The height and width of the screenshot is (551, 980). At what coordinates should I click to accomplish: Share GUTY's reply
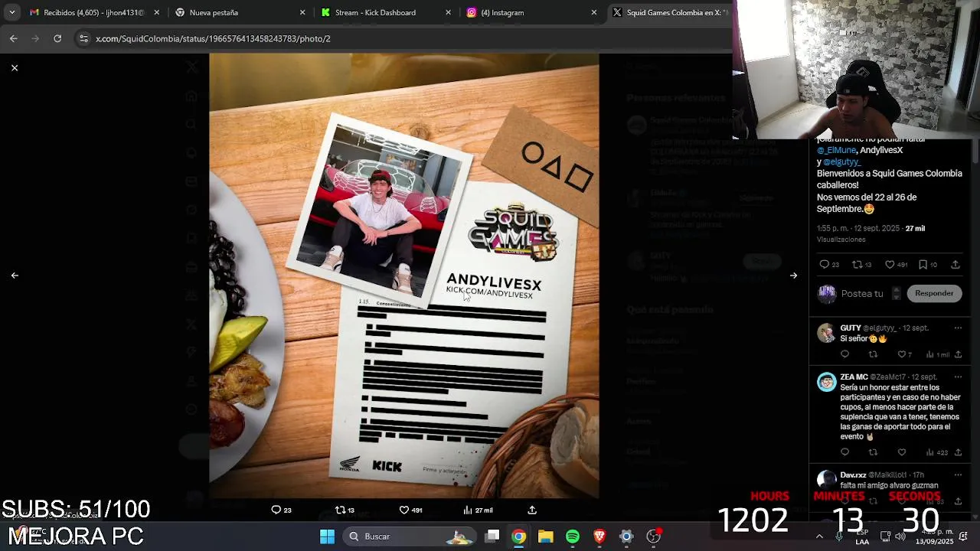pos(958,354)
